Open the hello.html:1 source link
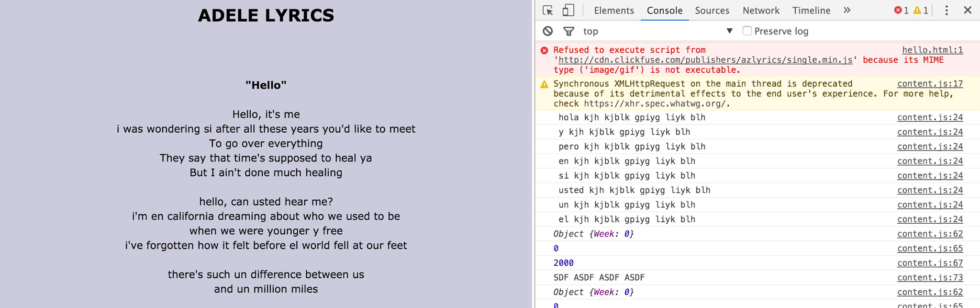The image size is (980, 308). coord(933,50)
